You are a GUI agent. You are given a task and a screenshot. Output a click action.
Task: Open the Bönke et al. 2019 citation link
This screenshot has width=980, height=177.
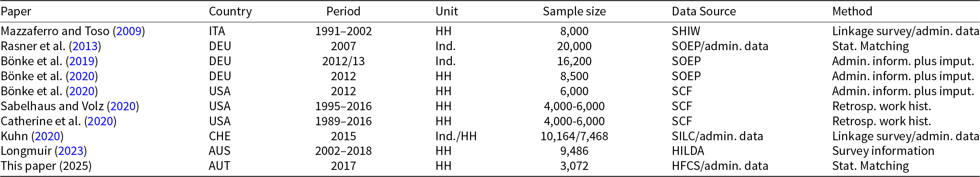click(82, 61)
